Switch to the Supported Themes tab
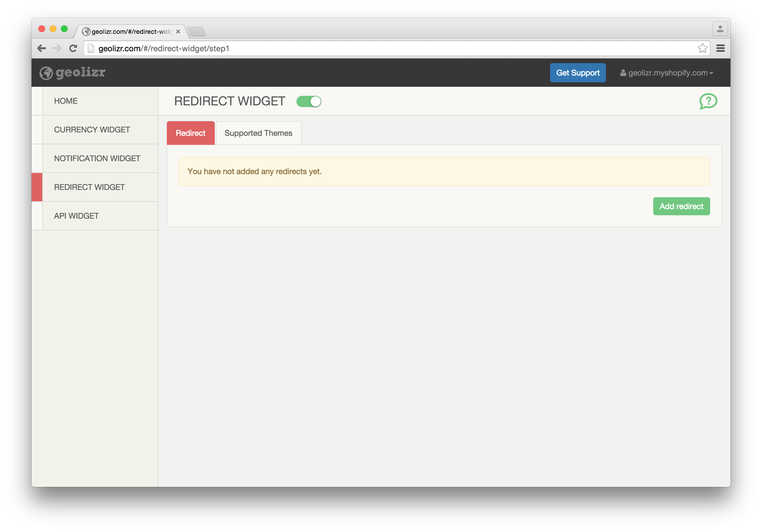This screenshot has height=532, width=762. (258, 133)
